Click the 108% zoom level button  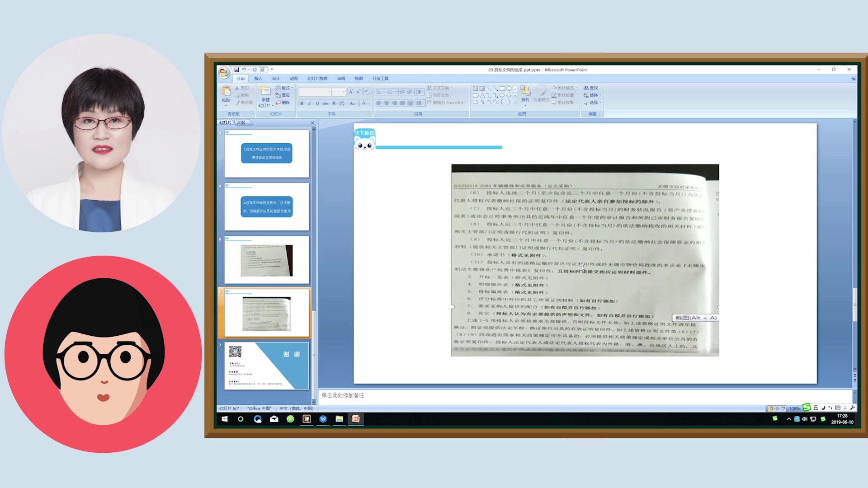click(794, 408)
